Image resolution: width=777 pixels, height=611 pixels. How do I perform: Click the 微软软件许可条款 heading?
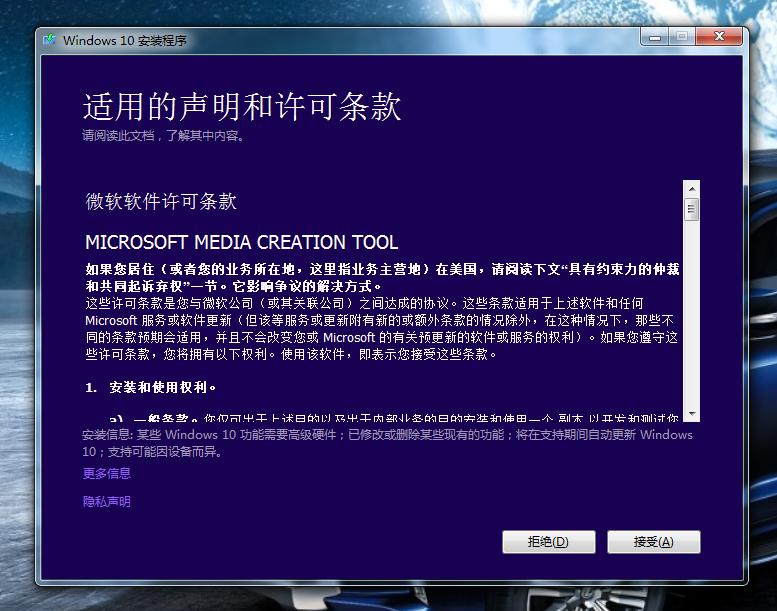coord(161,201)
